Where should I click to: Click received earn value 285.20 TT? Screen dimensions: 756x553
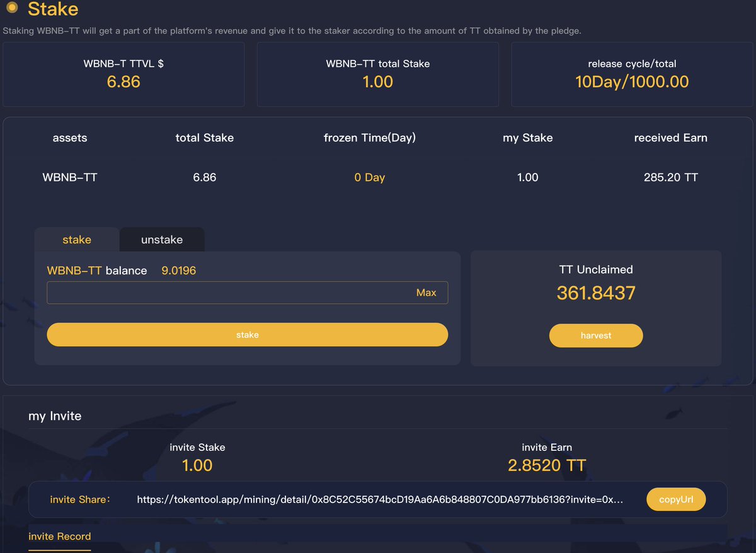tap(671, 177)
